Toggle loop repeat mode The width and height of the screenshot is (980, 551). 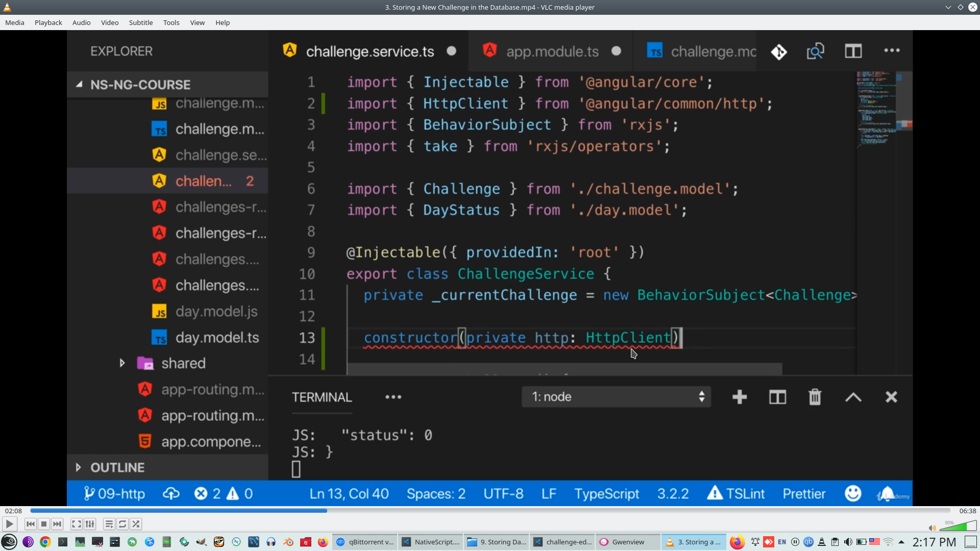122,524
